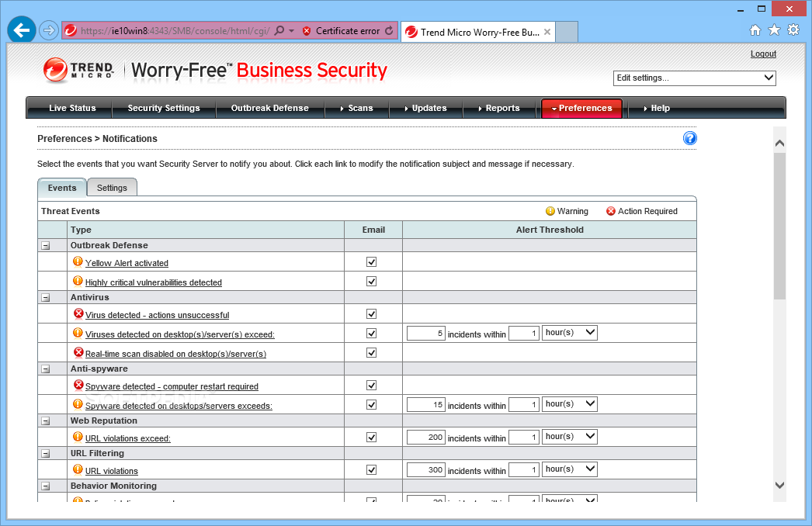
Task: Collapse the Behavior Monitoring group
Action: (x=46, y=486)
